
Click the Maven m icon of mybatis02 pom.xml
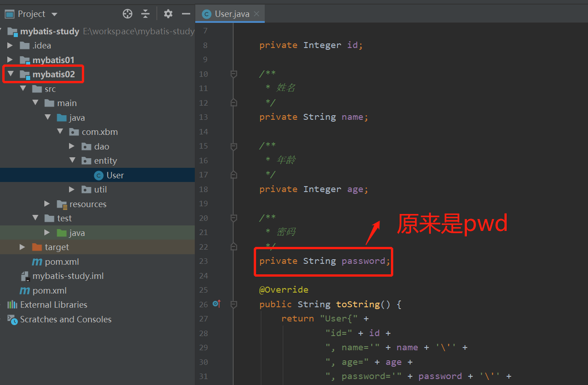click(x=37, y=262)
